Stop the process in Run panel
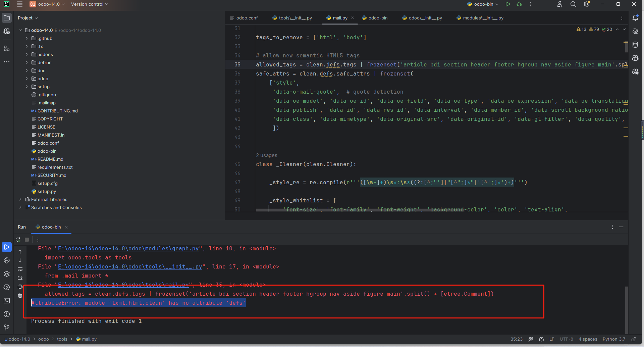The height and width of the screenshot is (347, 644). pos(27,240)
